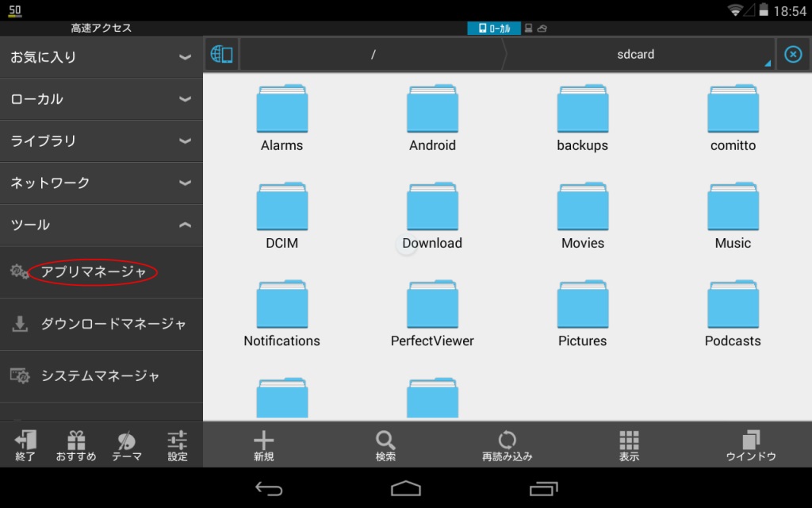Screen dimensions: 812x508
Task: Open the Download folder
Action: point(432,216)
